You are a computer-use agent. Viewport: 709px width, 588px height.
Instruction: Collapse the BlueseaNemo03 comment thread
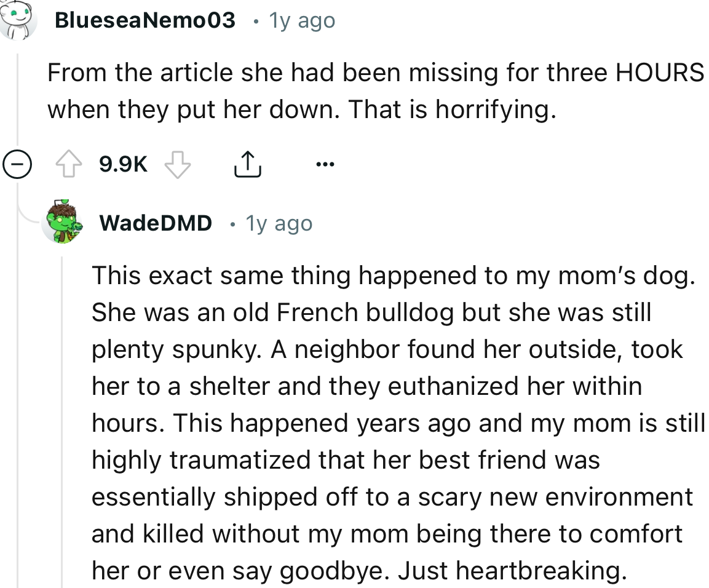(x=18, y=164)
